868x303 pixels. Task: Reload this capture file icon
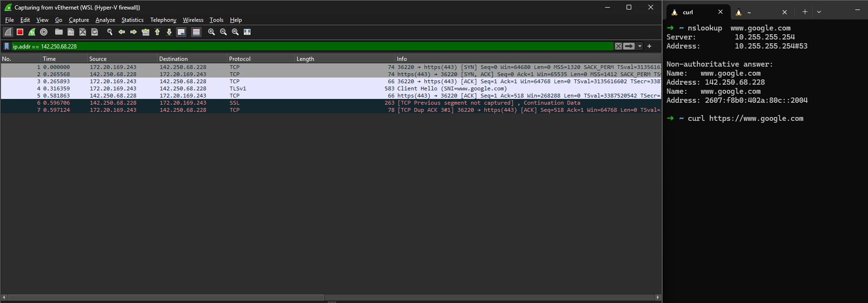pos(95,32)
